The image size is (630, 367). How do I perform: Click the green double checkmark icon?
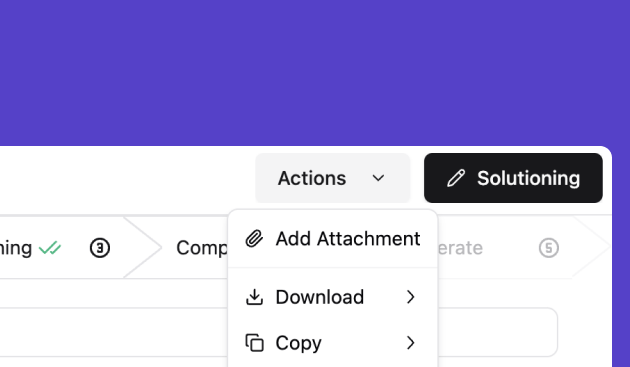pyautogui.click(x=50, y=248)
